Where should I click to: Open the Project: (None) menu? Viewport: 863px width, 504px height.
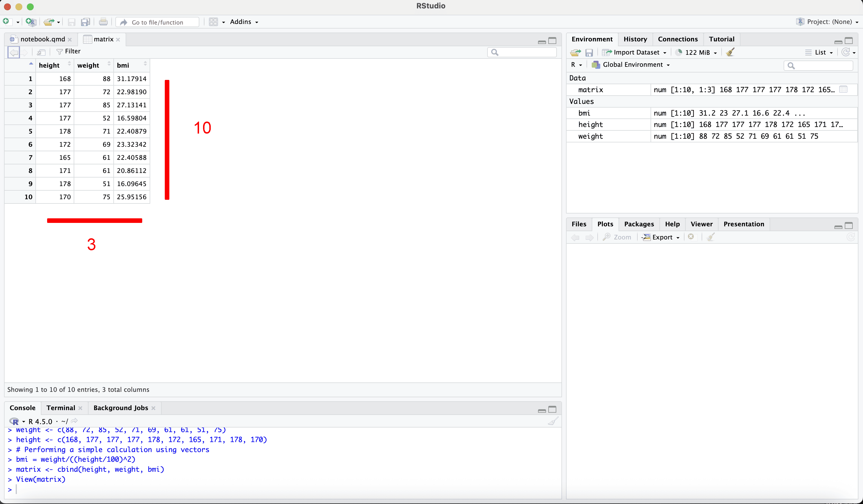(828, 22)
